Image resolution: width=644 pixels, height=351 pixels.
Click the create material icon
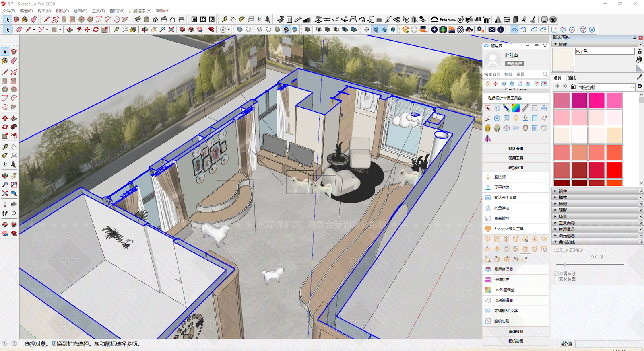click(x=639, y=60)
